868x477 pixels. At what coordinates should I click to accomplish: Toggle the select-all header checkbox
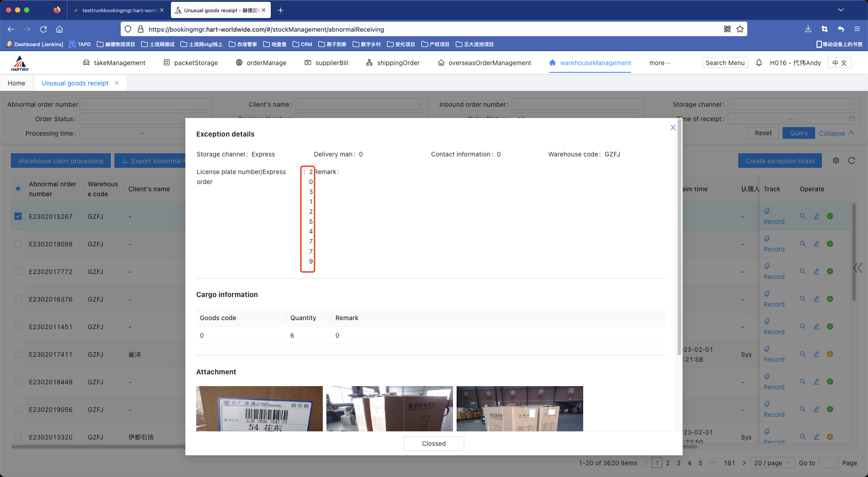18,189
